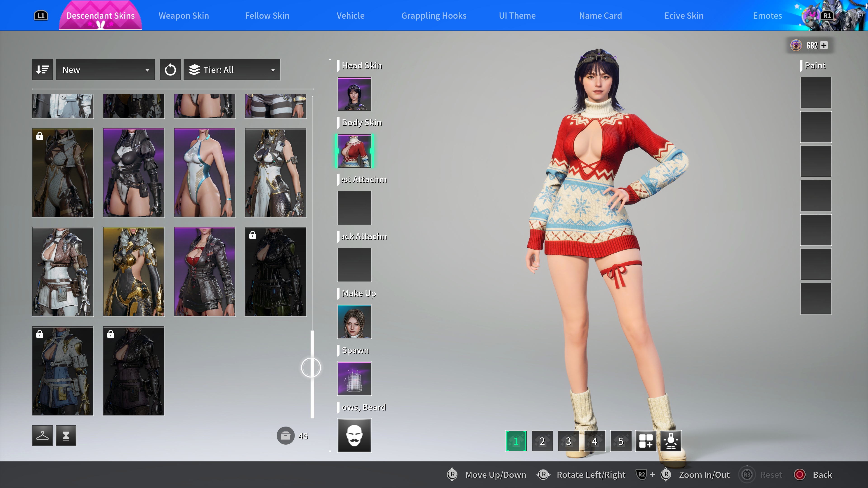Open the New sort dropdown
This screenshot has height=488, width=868.
point(105,70)
